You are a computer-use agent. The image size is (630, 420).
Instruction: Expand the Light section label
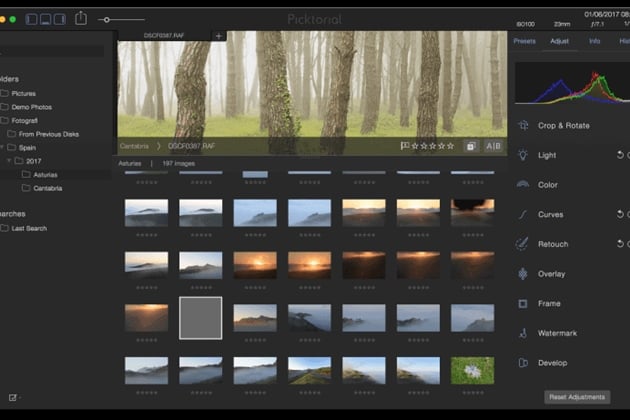pyautogui.click(x=547, y=155)
